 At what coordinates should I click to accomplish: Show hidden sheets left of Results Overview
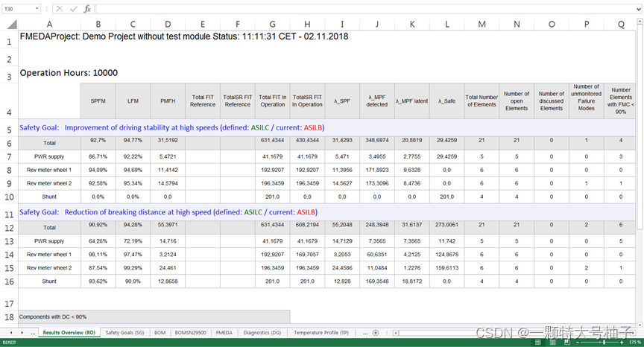tap(33, 333)
